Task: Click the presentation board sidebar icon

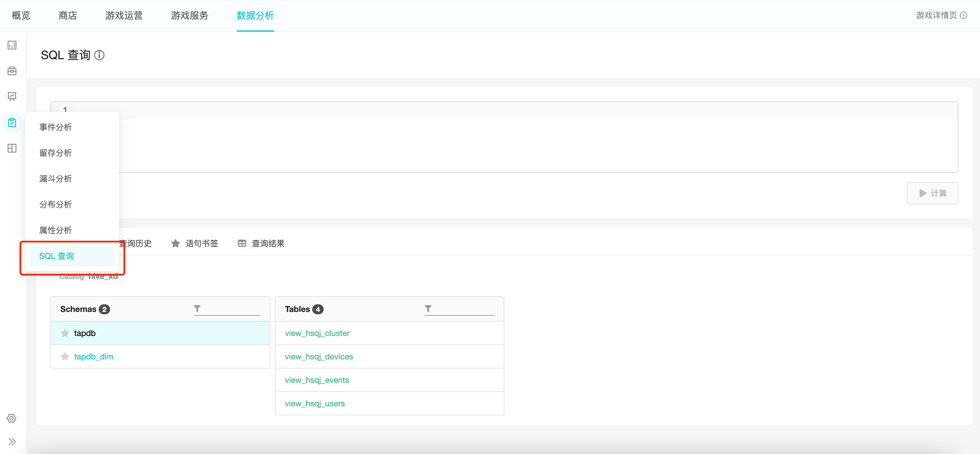Action: click(x=12, y=97)
